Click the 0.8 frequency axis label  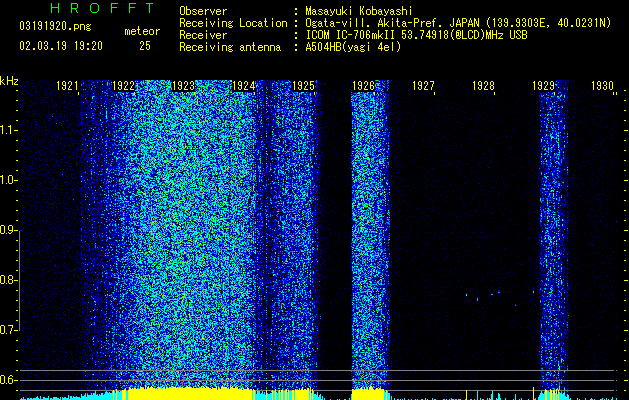[x=7, y=280]
